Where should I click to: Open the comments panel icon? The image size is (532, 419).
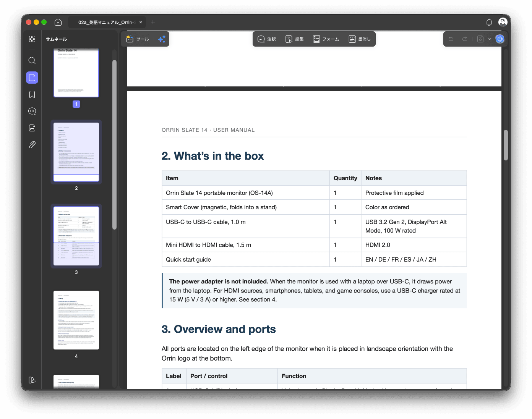tap(32, 111)
